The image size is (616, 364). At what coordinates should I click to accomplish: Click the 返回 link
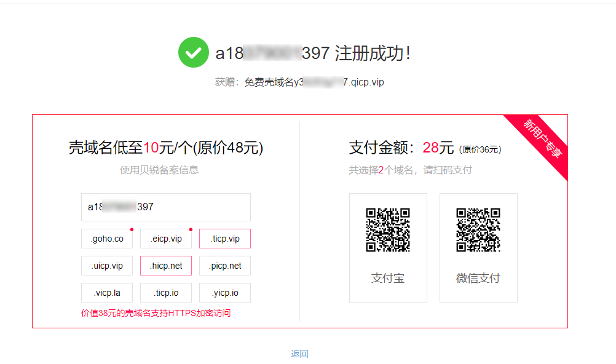pos(299,354)
